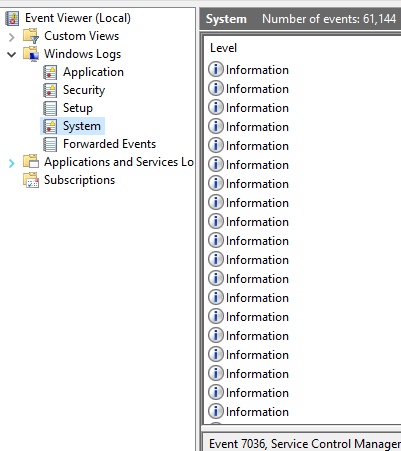Click the Forwarded Events log icon
The height and width of the screenshot is (451, 401).
tap(50, 144)
